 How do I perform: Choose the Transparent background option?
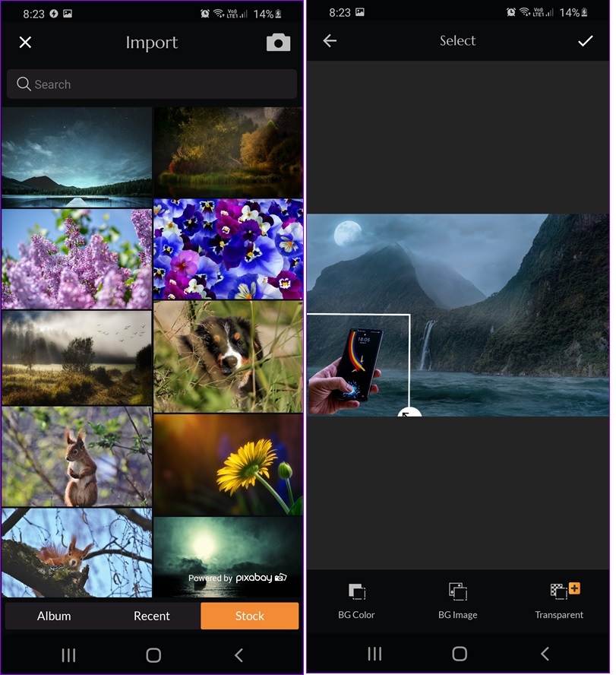point(559,601)
